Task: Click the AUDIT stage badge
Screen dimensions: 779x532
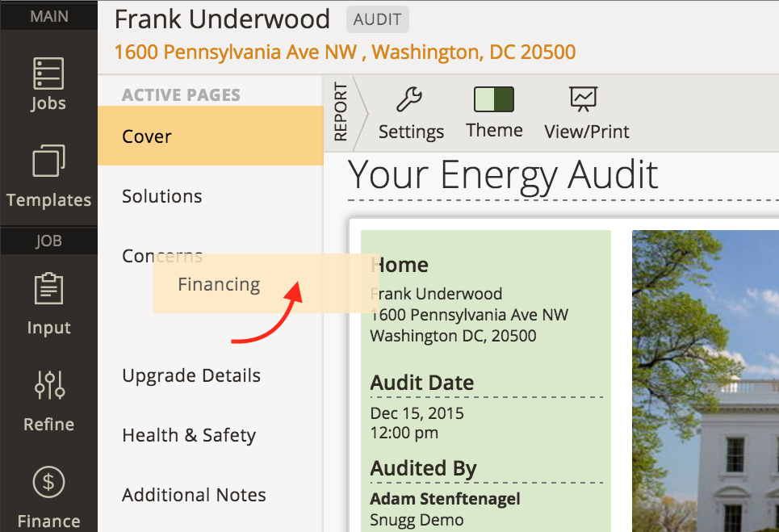Action: point(378,19)
